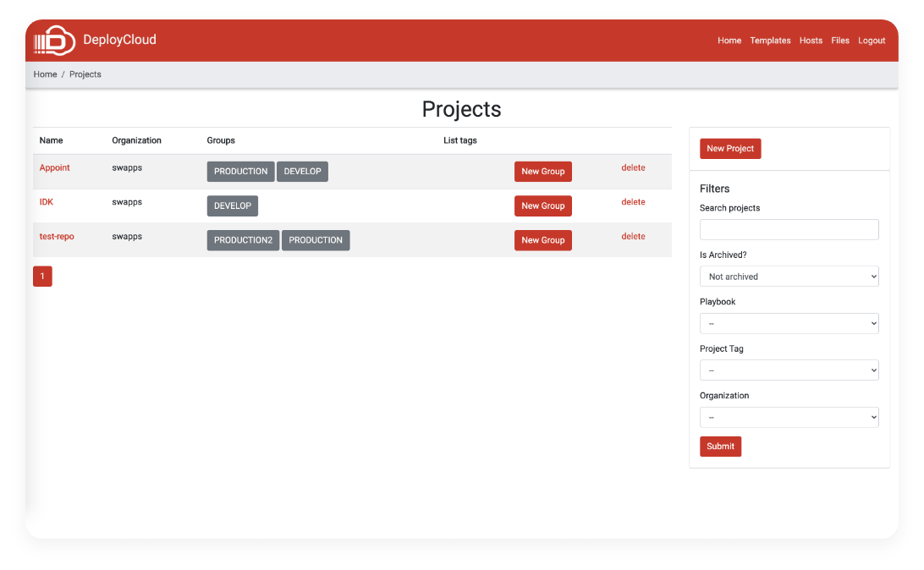Select PRODUCTION2 group in test-repo row
924x570 pixels.
(x=243, y=240)
